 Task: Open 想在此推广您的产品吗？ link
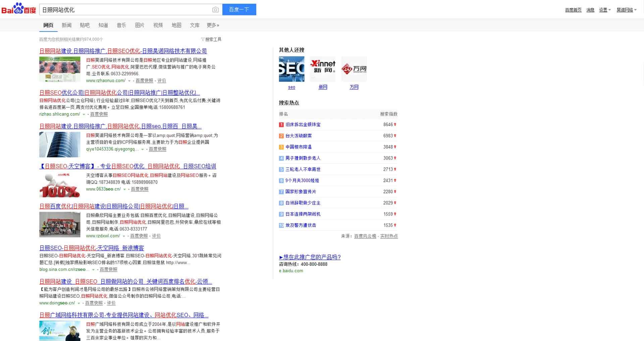(x=310, y=257)
